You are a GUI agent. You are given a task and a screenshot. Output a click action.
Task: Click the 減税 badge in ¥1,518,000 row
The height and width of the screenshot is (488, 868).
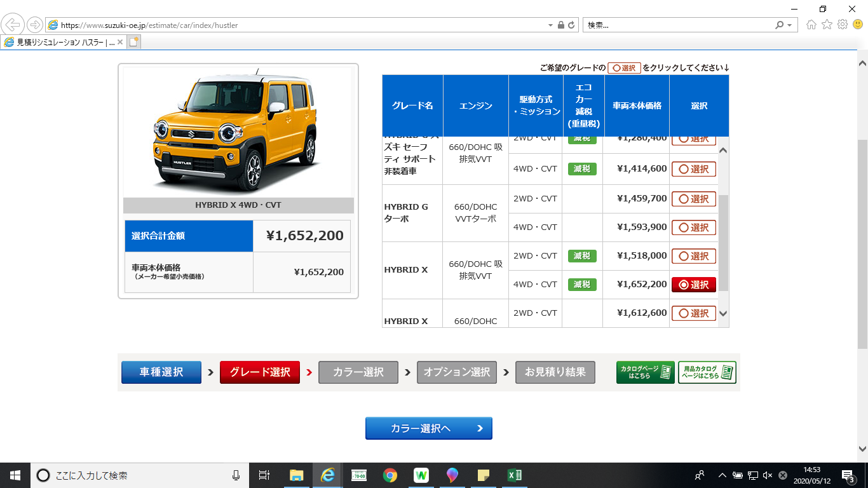582,256
